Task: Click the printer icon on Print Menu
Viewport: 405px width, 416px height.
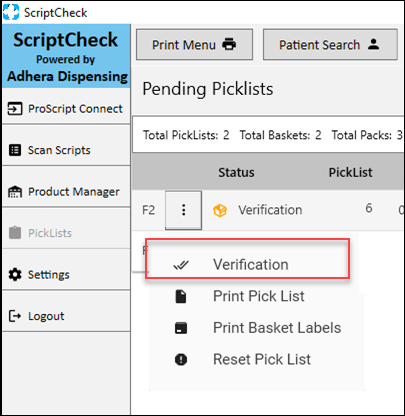Action: (229, 44)
